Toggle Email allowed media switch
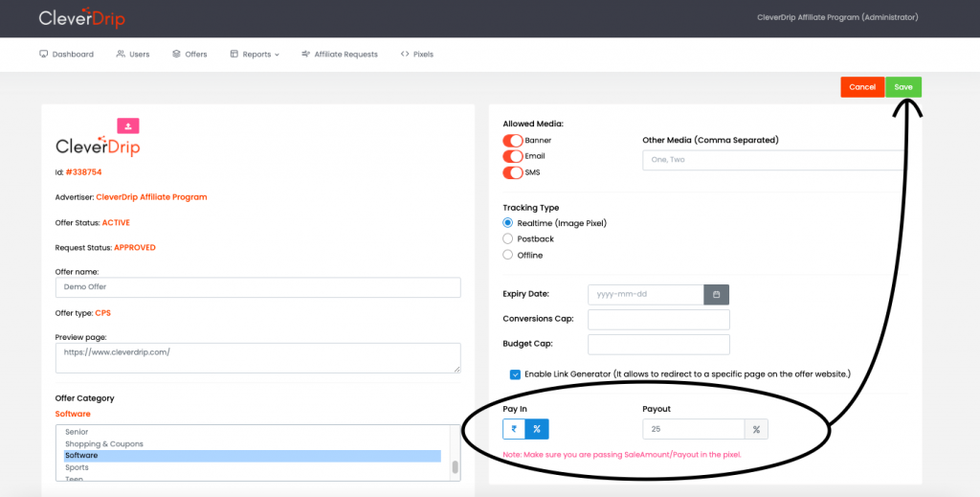 point(513,156)
